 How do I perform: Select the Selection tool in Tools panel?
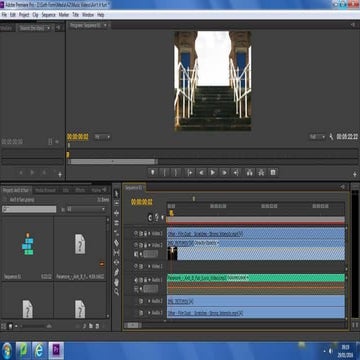[x=117, y=193]
